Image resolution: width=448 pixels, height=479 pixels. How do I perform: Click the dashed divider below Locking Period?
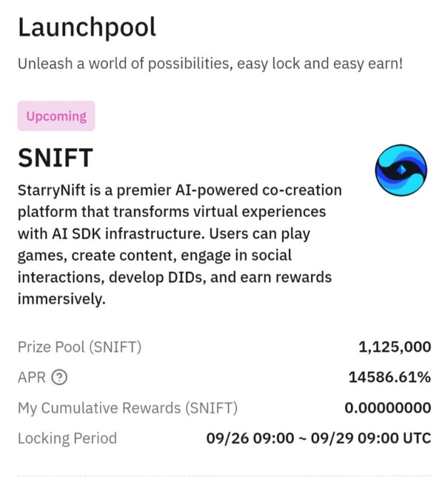click(224, 475)
